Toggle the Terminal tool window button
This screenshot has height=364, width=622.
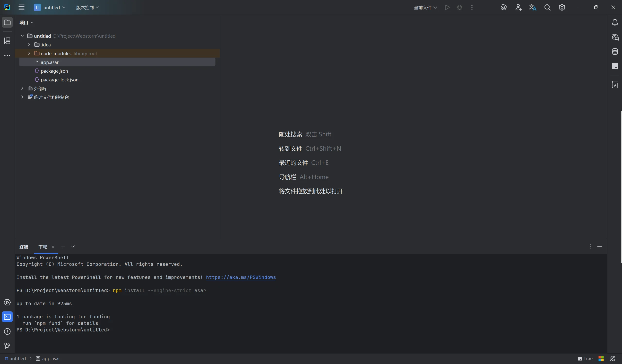(7, 317)
